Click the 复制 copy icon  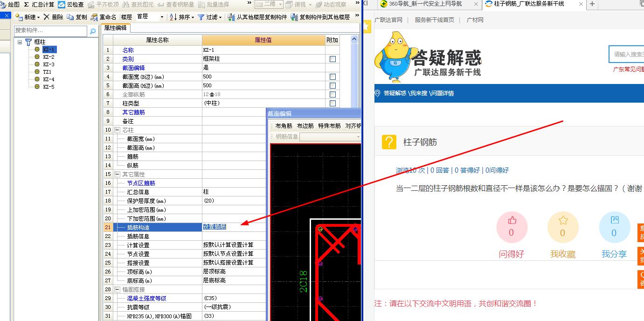70,17
